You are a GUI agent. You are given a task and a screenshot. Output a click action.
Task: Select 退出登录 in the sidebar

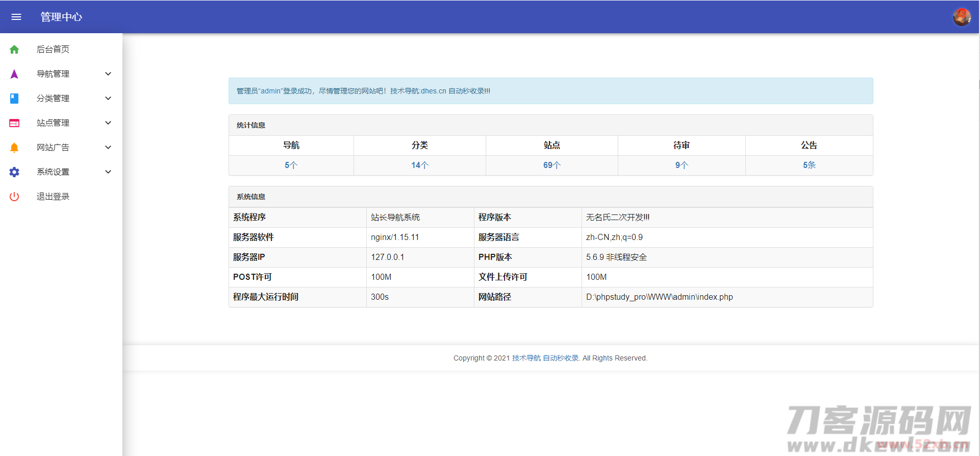tap(53, 197)
